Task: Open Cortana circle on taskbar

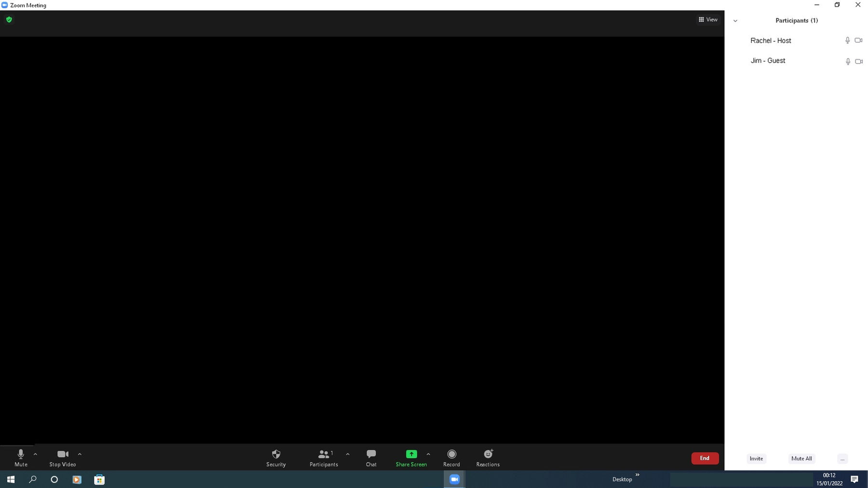Action: (54, 479)
